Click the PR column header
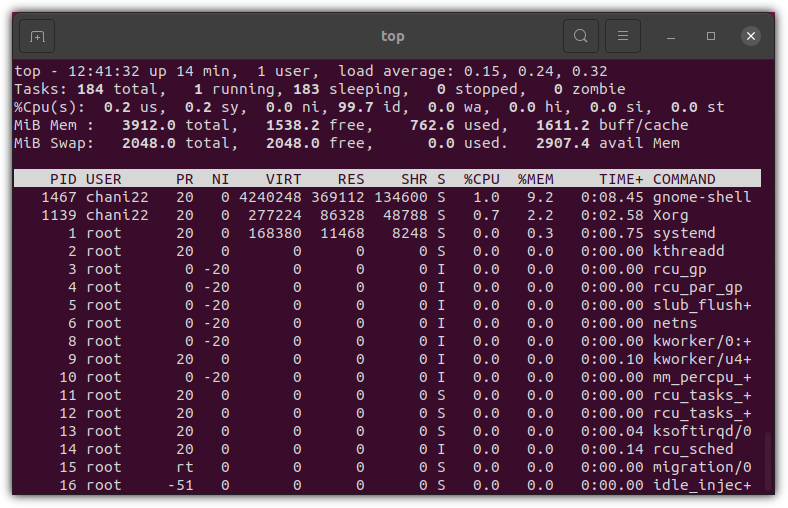The height and width of the screenshot is (508, 788). tap(184, 179)
